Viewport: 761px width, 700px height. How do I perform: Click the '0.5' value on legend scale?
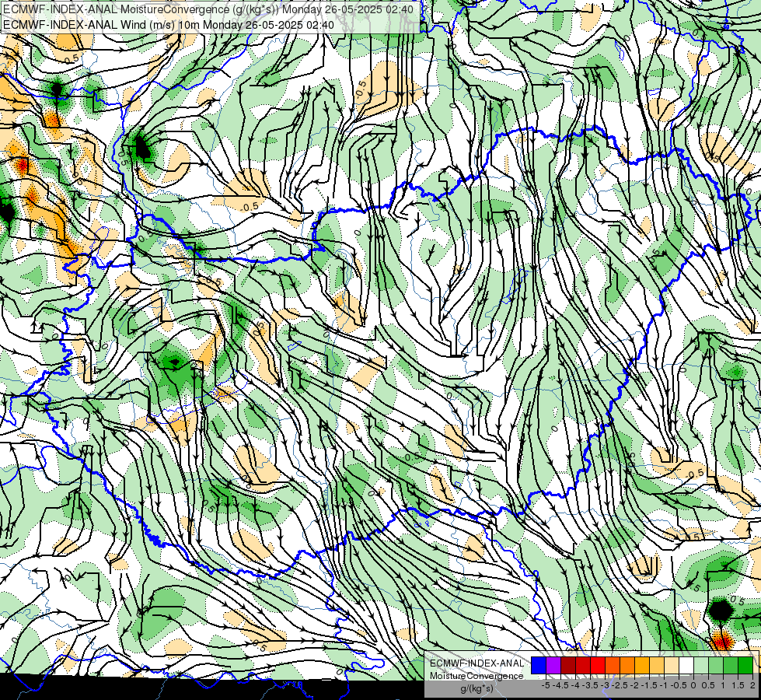pyautogui.click(x=708, y=685)
